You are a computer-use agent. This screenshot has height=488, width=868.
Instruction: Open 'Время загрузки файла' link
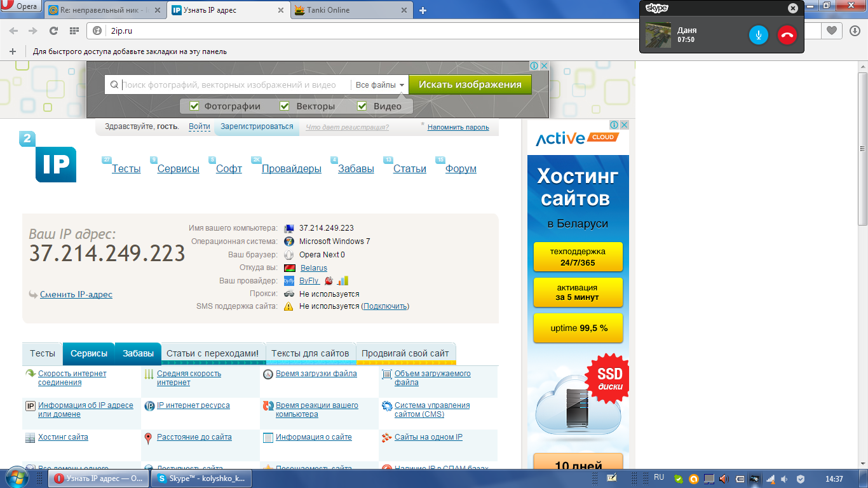point(316,374)
